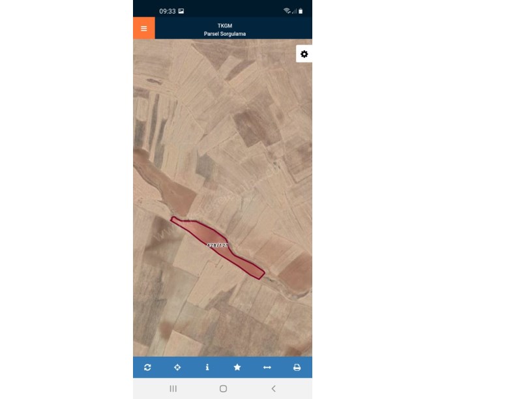Tap the crosshair locate icon
532x399 pixels.
pos(177,367)
